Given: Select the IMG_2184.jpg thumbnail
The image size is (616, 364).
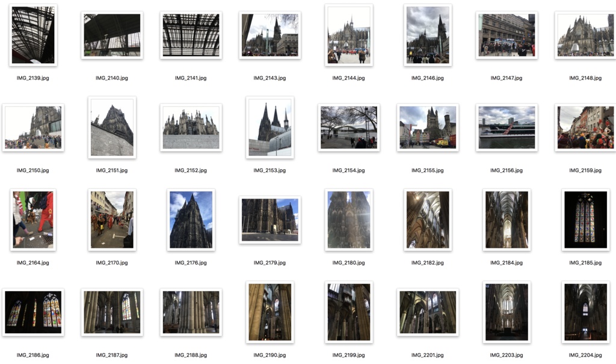Looking at the screenshot, I should [x=507, y=220].
